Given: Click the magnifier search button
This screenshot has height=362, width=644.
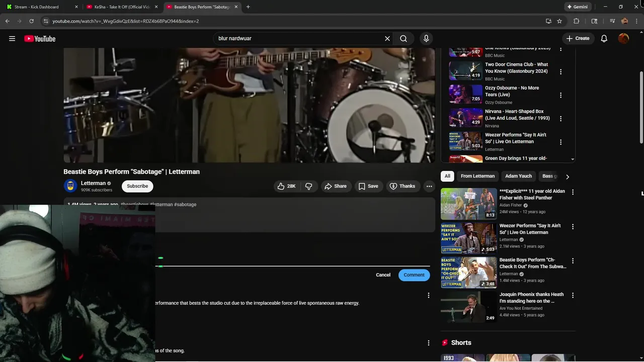Looking at the screenshot, I should (x=404, y=38).
